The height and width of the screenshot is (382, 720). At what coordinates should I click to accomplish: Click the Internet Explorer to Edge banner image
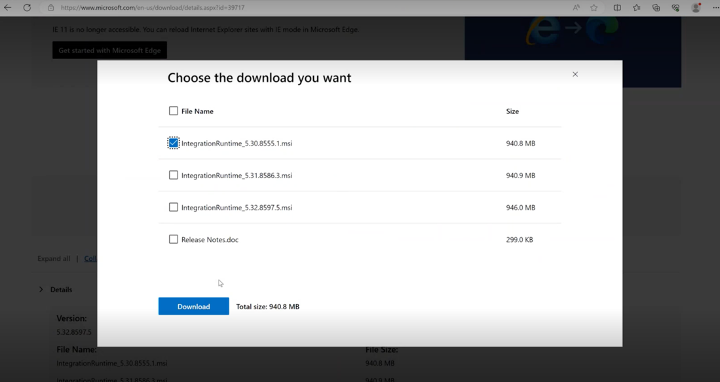tap(573, 38)
